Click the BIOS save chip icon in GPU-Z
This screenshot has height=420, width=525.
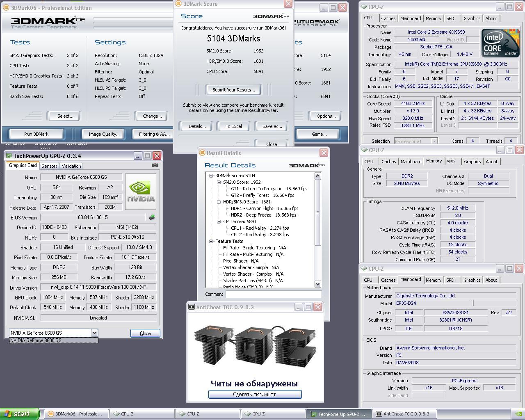[x=152, y=217]
